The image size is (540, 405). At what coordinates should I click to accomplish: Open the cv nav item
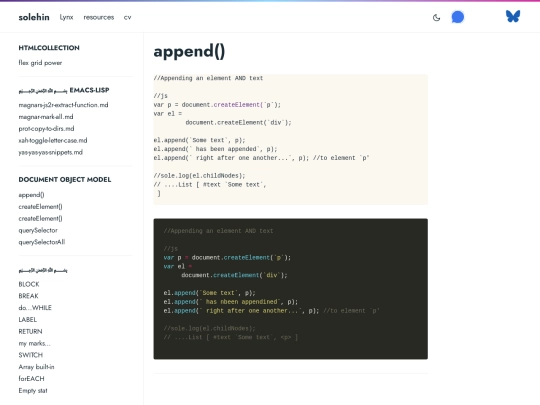click(x=127, y=17)
